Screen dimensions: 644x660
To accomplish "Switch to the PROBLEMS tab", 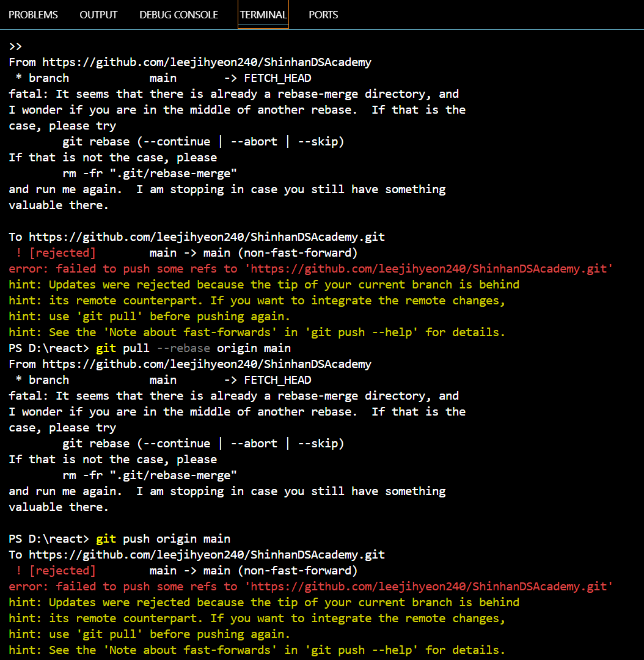I will tap(33, 15).
